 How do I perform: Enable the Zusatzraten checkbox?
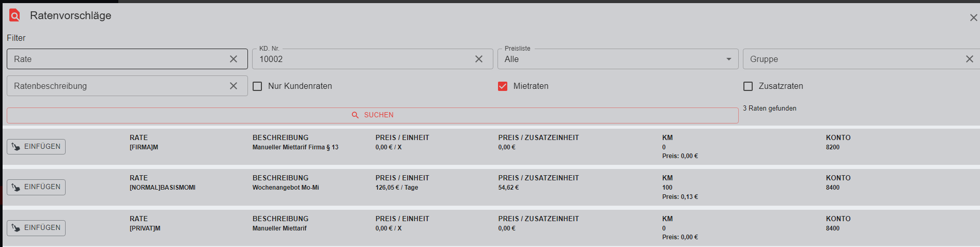748,86
